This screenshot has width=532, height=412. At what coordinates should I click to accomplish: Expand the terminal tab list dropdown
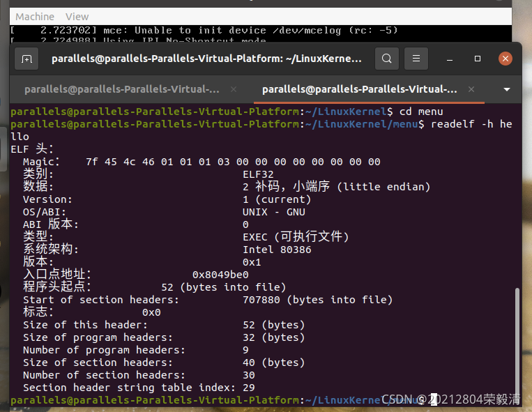507,89
